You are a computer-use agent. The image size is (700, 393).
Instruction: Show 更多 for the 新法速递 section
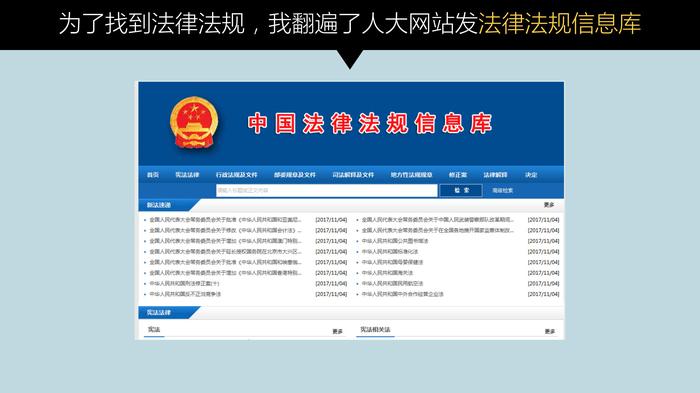pyautogui.click(x=549, y=205)
